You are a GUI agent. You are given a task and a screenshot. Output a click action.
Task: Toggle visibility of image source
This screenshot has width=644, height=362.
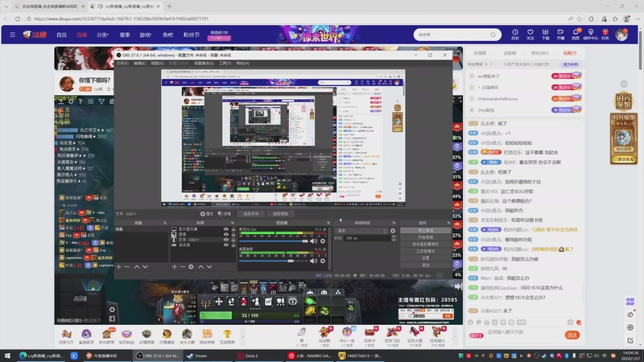click(226, 234)
